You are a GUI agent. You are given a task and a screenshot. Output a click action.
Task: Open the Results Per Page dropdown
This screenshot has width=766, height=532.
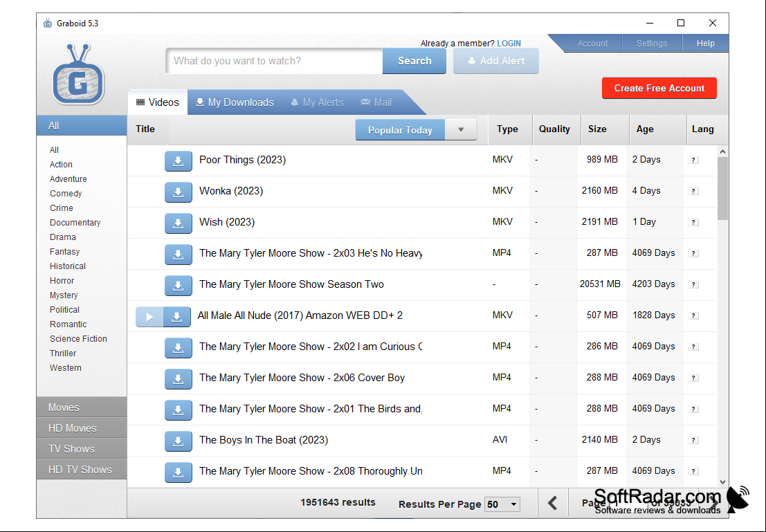coord(502,504)
